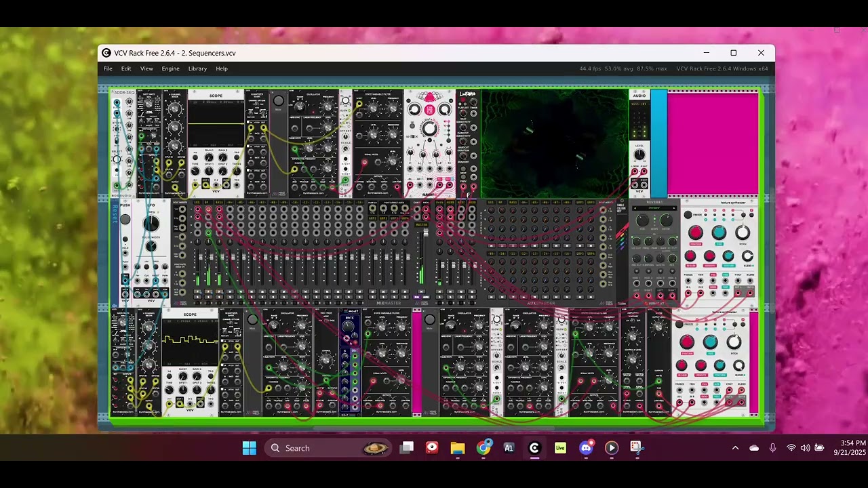This screenshot has height=488, width=868.
Task: Open the View menu
Action: coord(146,68)
